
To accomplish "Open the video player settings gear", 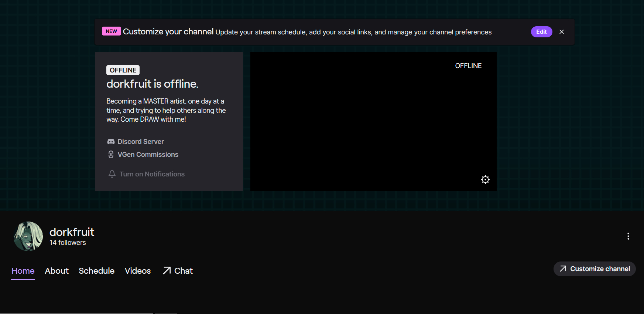I will tap(485, 180).
